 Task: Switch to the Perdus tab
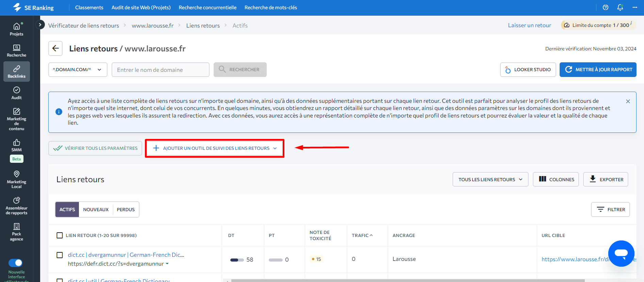point(126,209)
